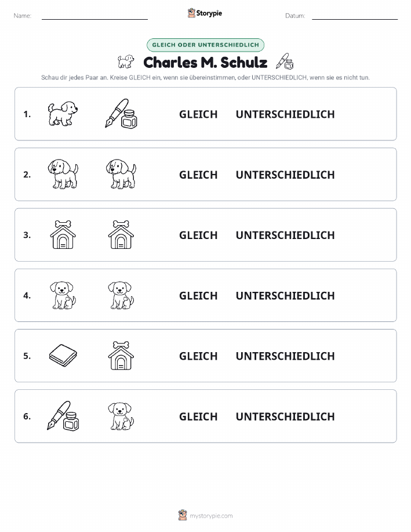Click the Name input line
411x532 pixels.
94,16
